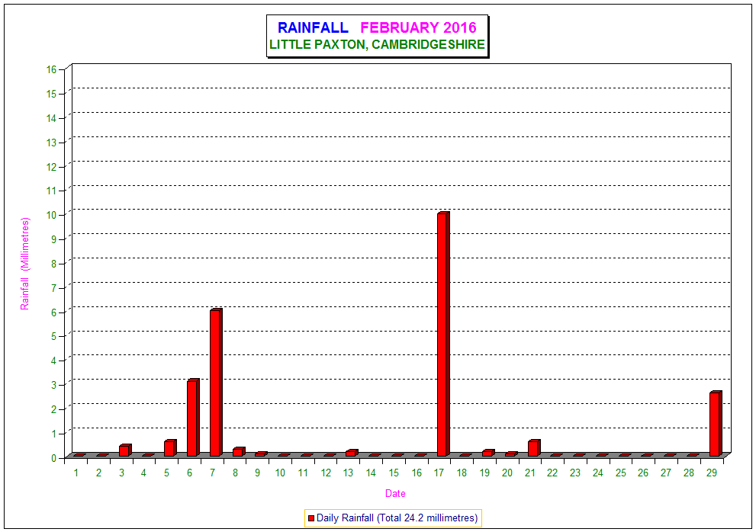The height and width of the screenshot is (532, 756).
Task: Click x-axis date label '1'
Action: pyautogui.click(x=76, y=473)
